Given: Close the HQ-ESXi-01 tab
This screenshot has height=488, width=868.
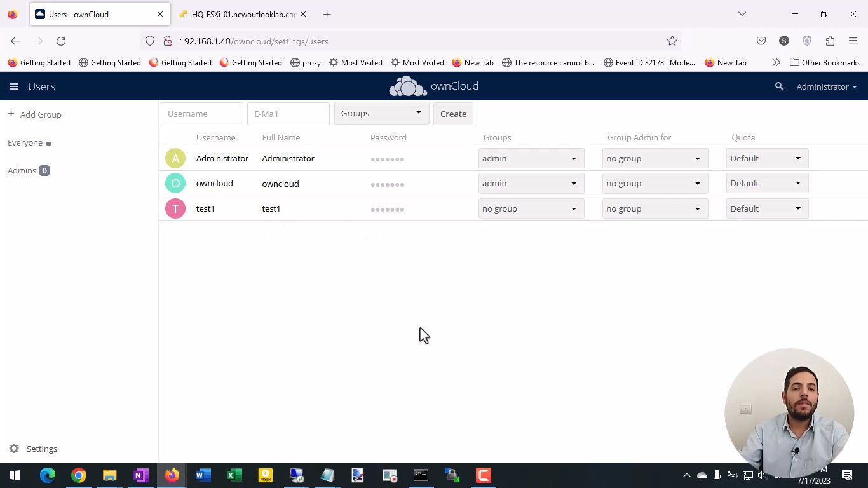Looking at the screenshot, I should click(x=302, y=14).
